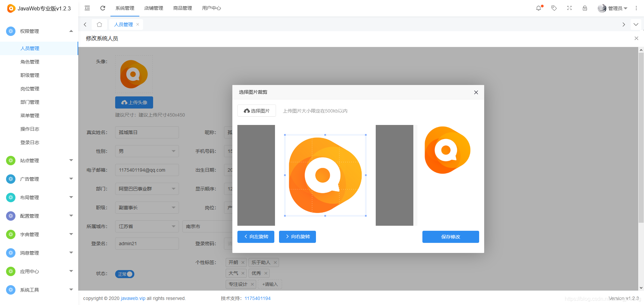The height and width of the screenshot is (305, 644).
Task: Click the 向左旋转 button
Action: (256, 237)
